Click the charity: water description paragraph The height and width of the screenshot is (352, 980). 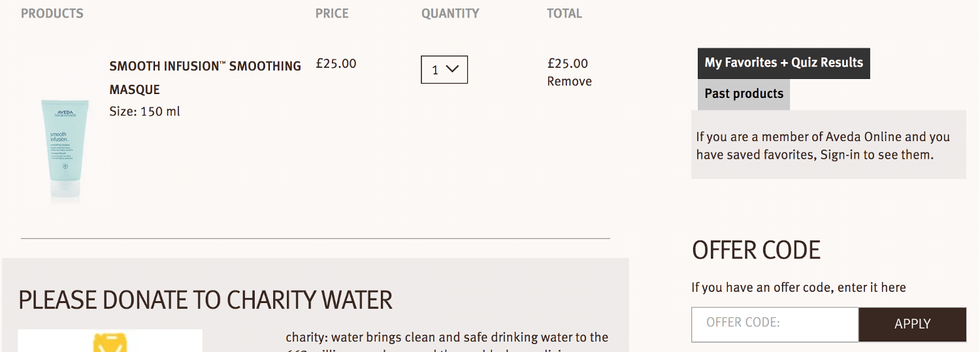coord(448,342)
